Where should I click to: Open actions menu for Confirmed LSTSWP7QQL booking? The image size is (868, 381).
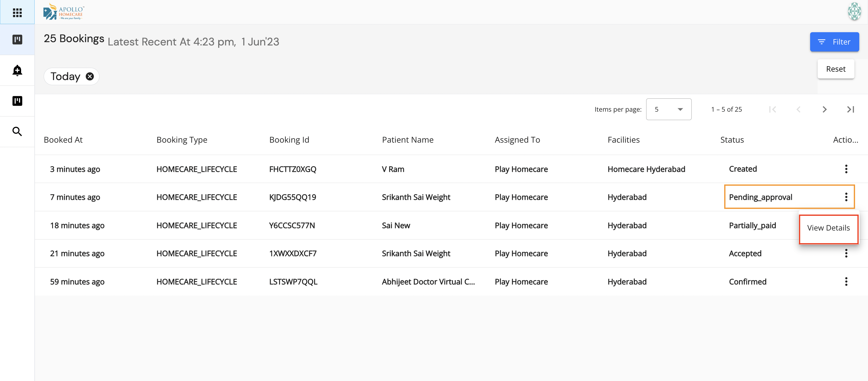click(846, 281)
